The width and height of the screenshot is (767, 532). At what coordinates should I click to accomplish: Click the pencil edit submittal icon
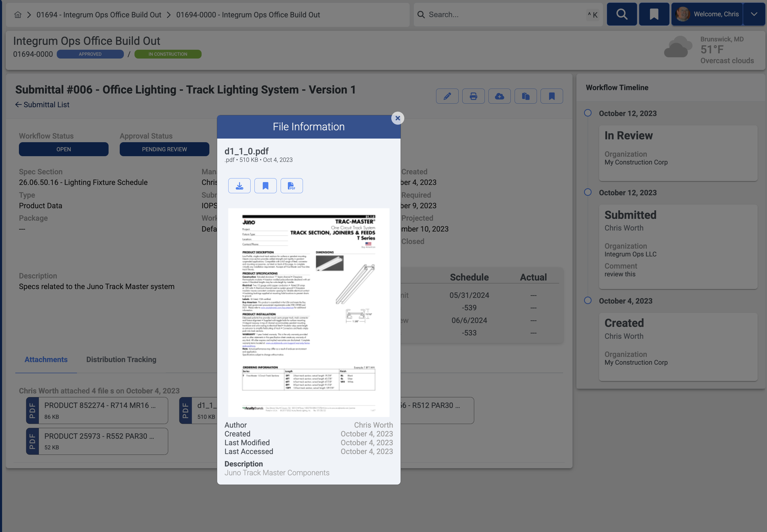tap(447, 96)
